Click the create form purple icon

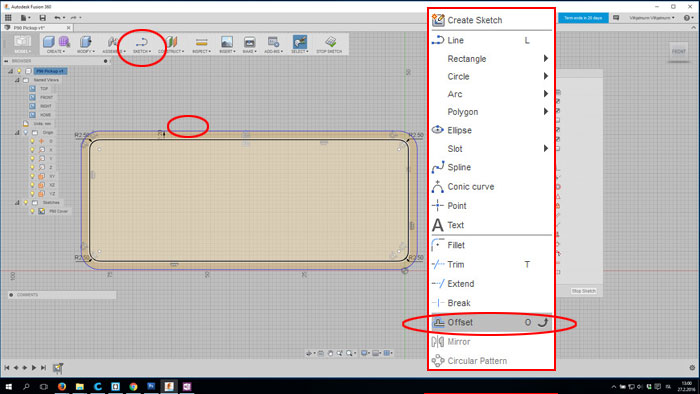[x=64, y=42]
